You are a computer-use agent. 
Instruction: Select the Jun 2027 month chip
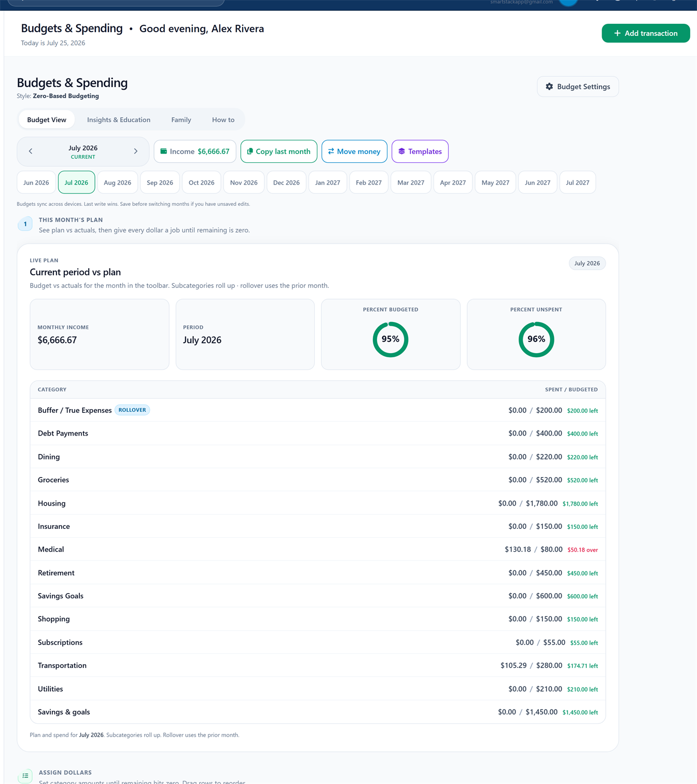[537, 183]
